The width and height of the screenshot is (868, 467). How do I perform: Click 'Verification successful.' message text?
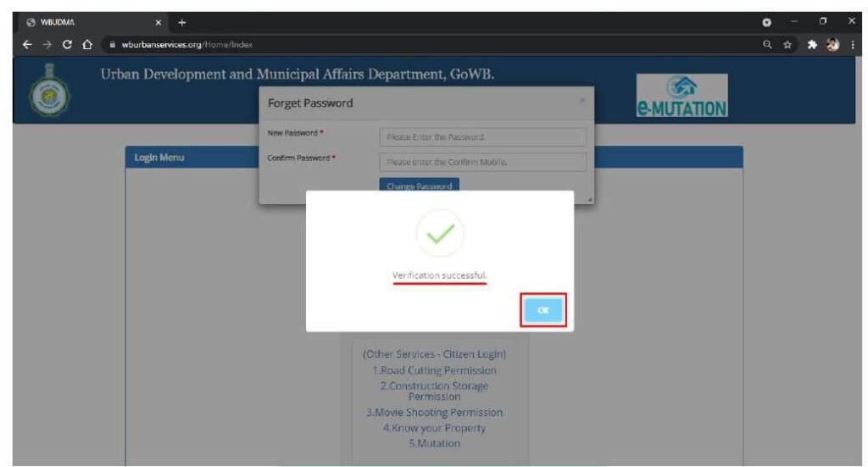pos(440,275)
